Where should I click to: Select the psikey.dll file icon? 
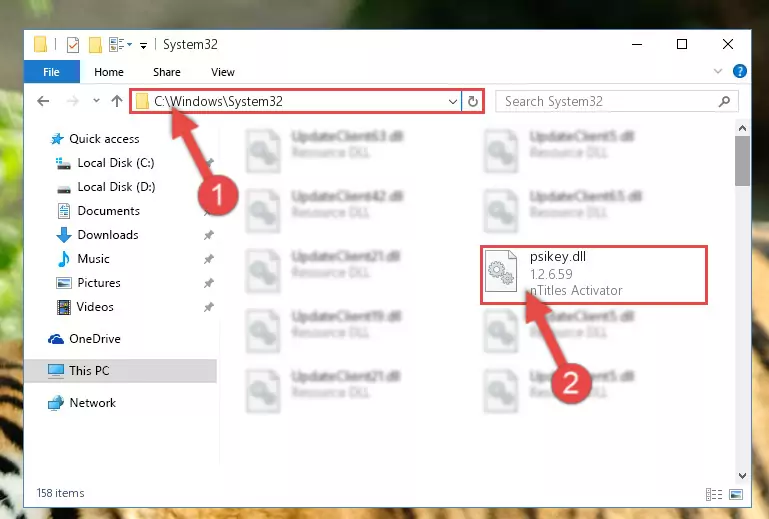click(501, 271)
